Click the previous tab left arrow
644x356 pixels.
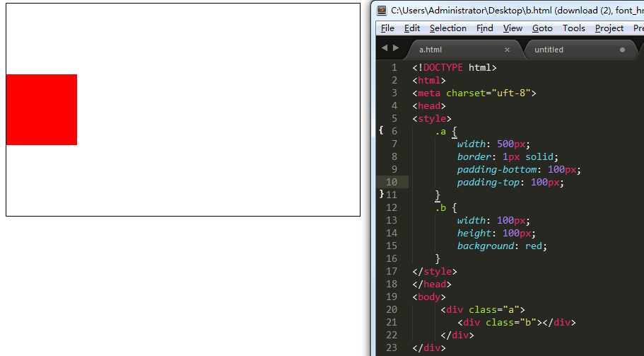pyautogui.click(x=385, y=48)
